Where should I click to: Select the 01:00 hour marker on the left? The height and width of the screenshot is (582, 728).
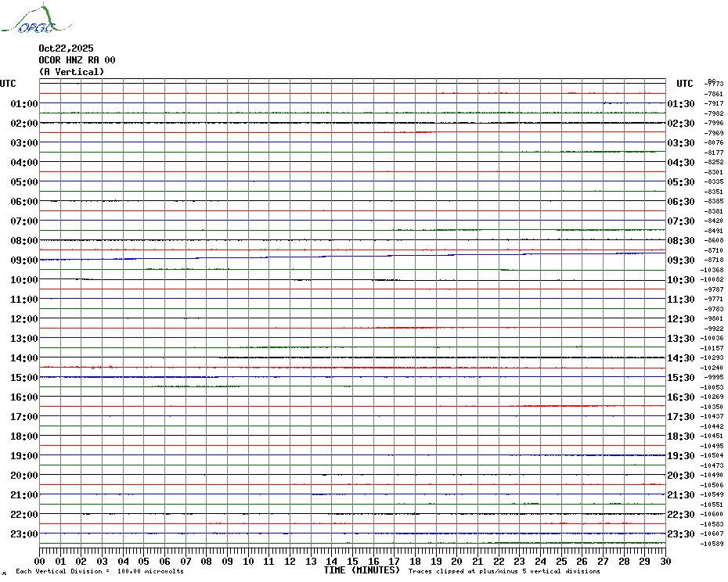point(24,104)
